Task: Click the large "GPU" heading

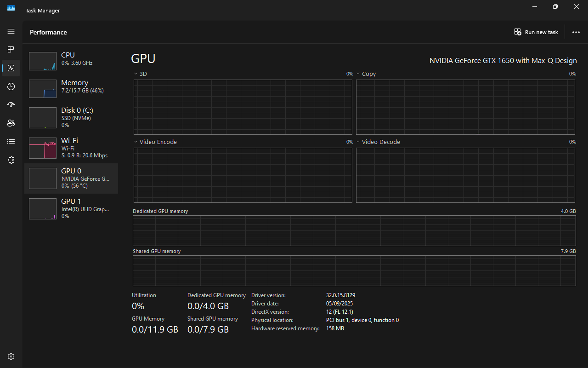Action: tap(143, 58)
